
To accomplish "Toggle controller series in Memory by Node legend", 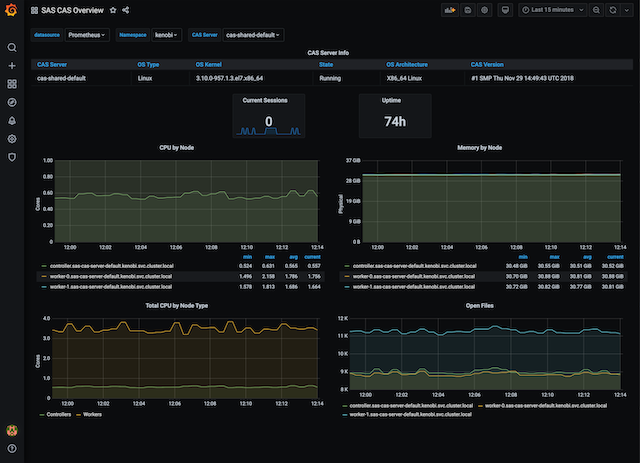I will point(414,266).
